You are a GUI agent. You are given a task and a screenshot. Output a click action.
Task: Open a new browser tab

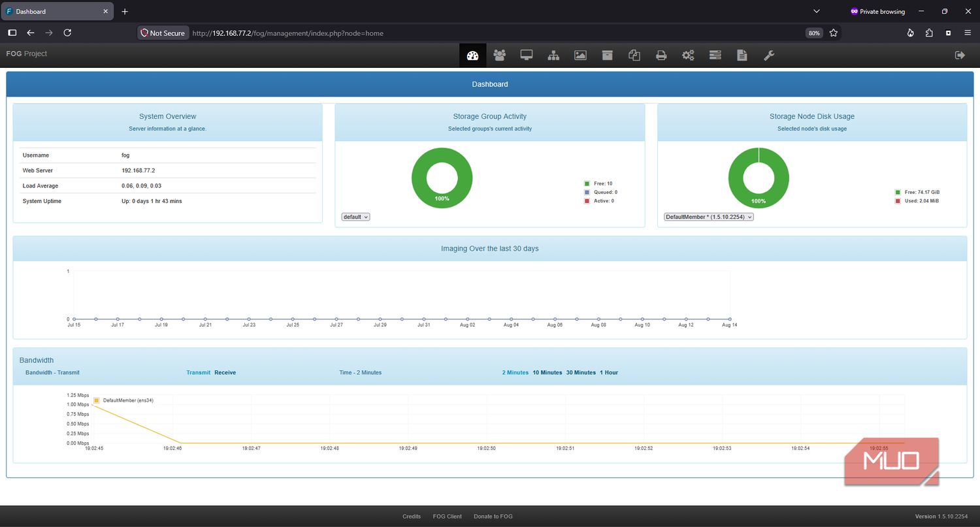pos(125,12)
